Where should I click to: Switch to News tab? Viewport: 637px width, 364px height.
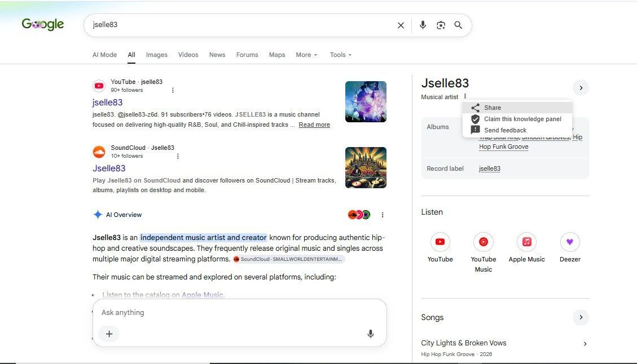click(x=217, y=55)
